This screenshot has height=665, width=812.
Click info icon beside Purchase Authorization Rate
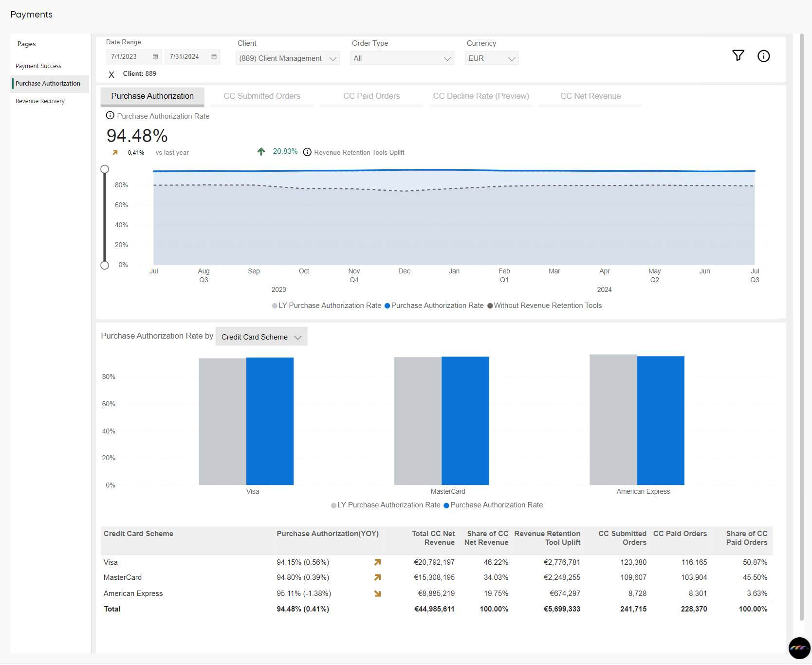point(110,115)
